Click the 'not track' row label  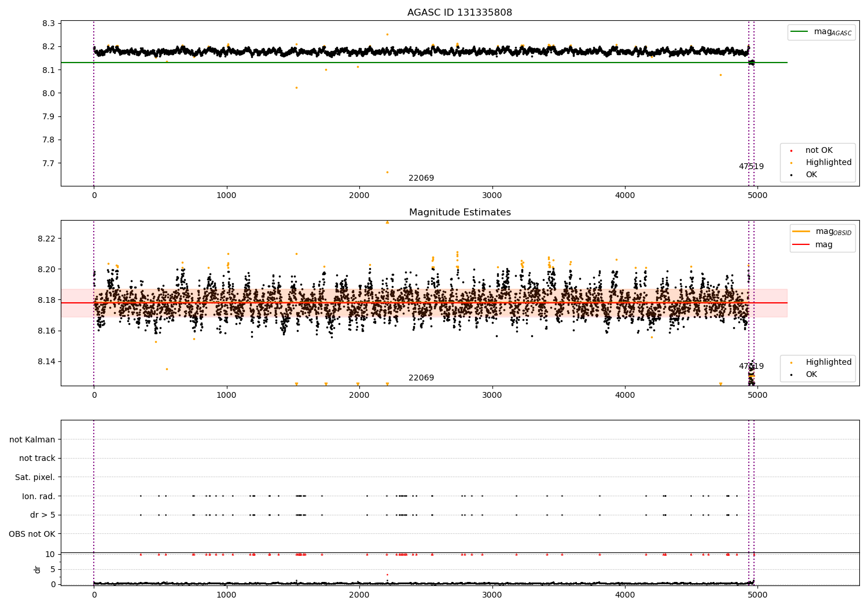(37, 458)
